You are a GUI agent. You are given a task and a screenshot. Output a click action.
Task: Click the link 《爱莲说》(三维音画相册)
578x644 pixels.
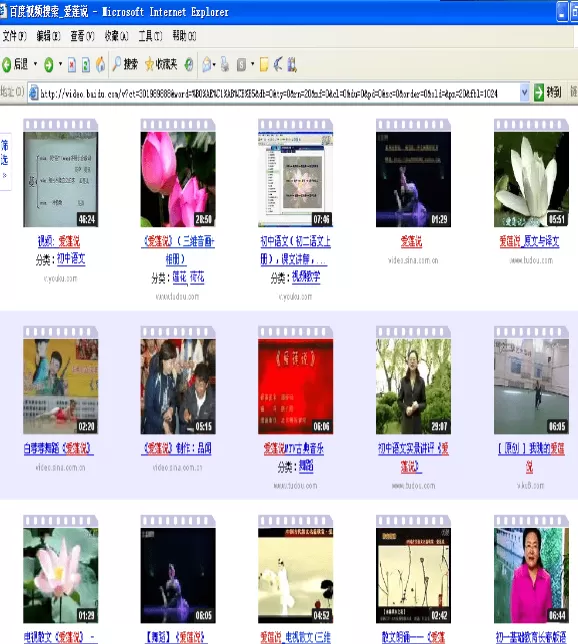tap(178, 250)
